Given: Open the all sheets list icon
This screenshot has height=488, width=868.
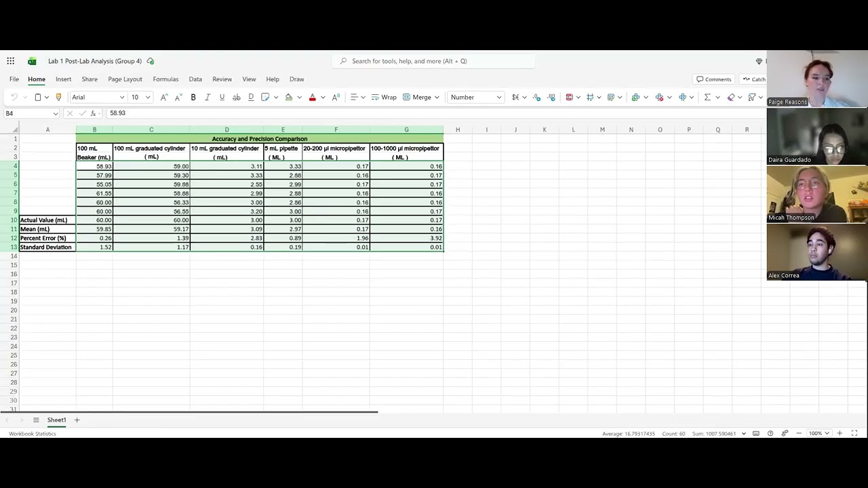Looking at the screenshot, I should [36, 420].
